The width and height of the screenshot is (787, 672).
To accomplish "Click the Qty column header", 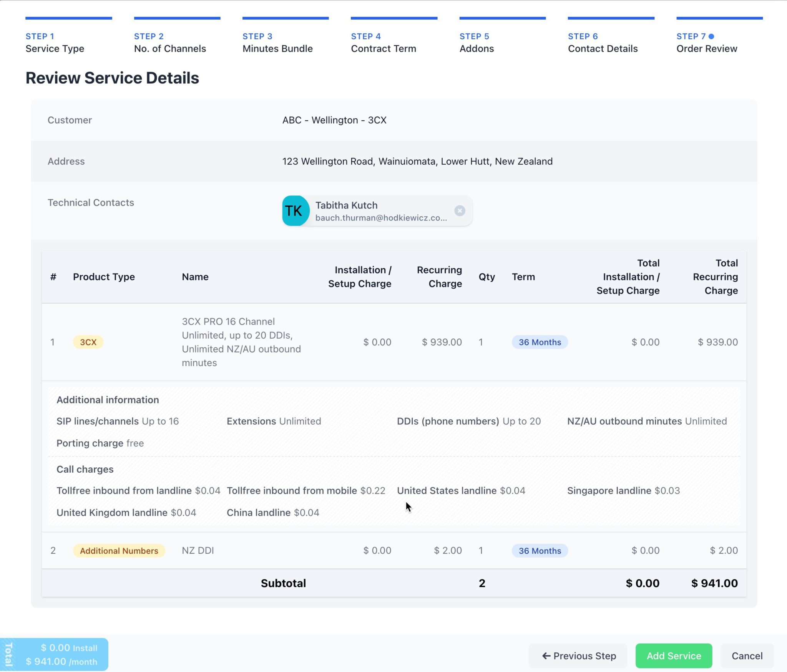I will coord(486,277).
